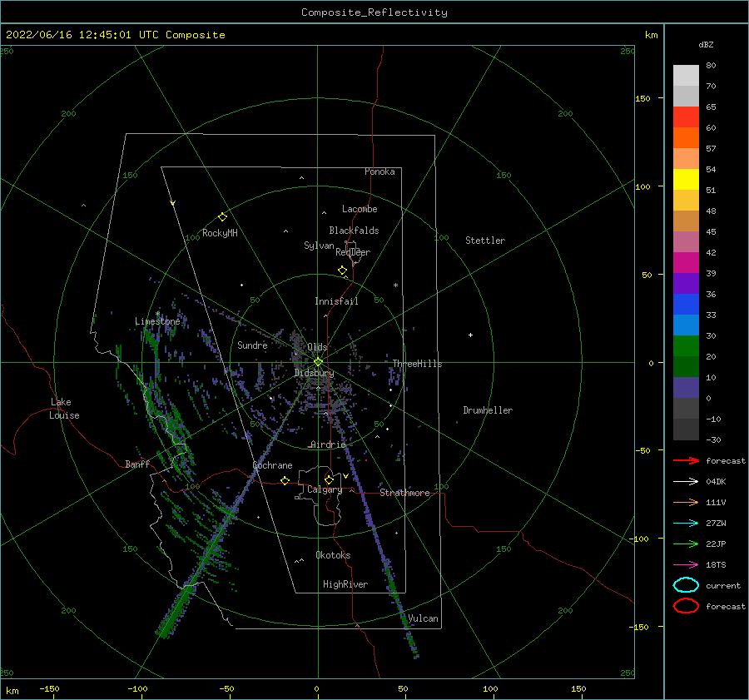Click the Limestone label
This screenshot has width=749, height=700.
pos(157,321)
